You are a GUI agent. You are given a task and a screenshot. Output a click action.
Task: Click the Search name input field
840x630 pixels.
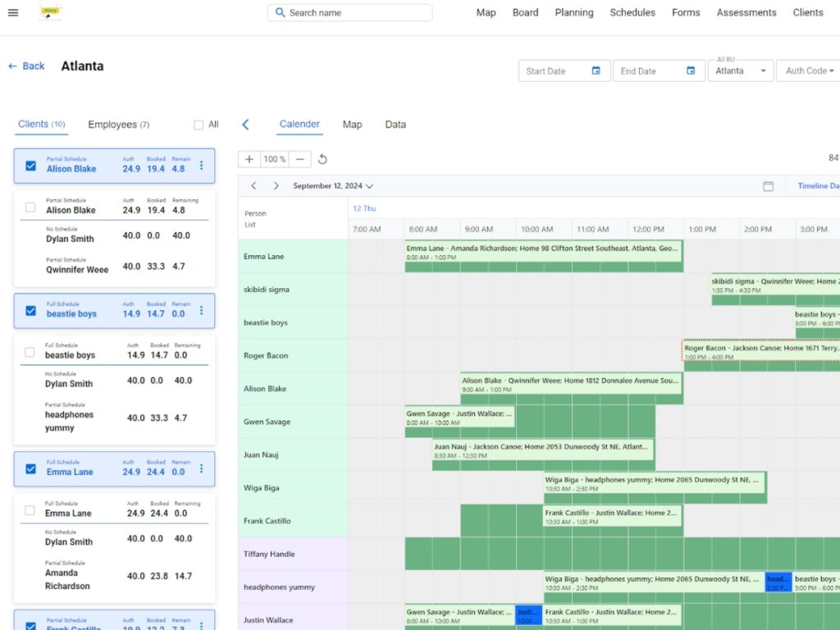point(349,13)
